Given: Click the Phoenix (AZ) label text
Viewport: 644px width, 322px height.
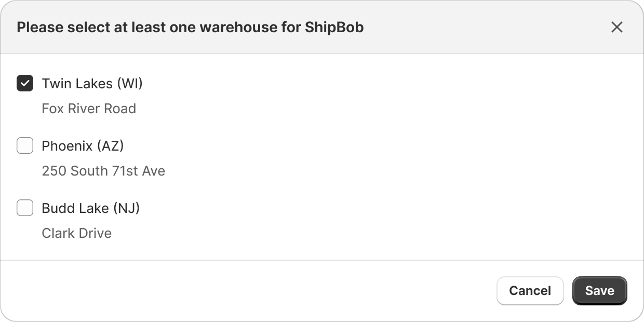Looking at the screenshot, I should tap(83, 145).
